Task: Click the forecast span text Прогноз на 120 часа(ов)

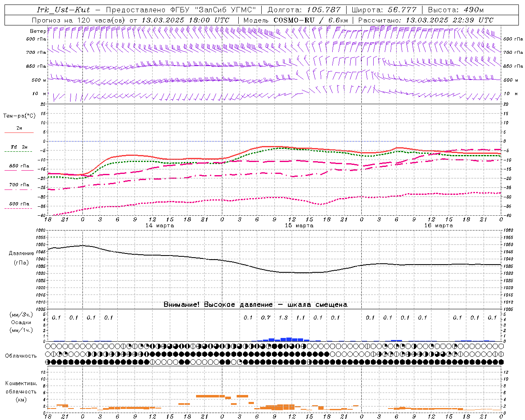Action: tap(79, 20)
